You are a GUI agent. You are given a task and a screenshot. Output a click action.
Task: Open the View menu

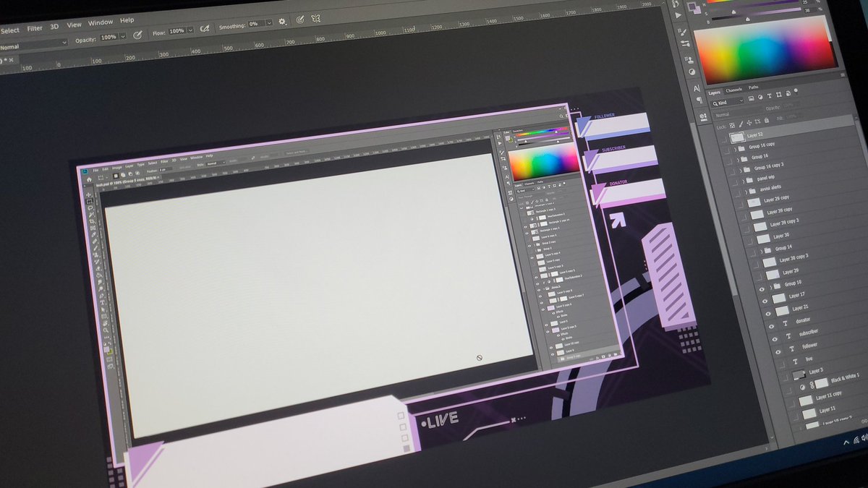coord(74,25)
